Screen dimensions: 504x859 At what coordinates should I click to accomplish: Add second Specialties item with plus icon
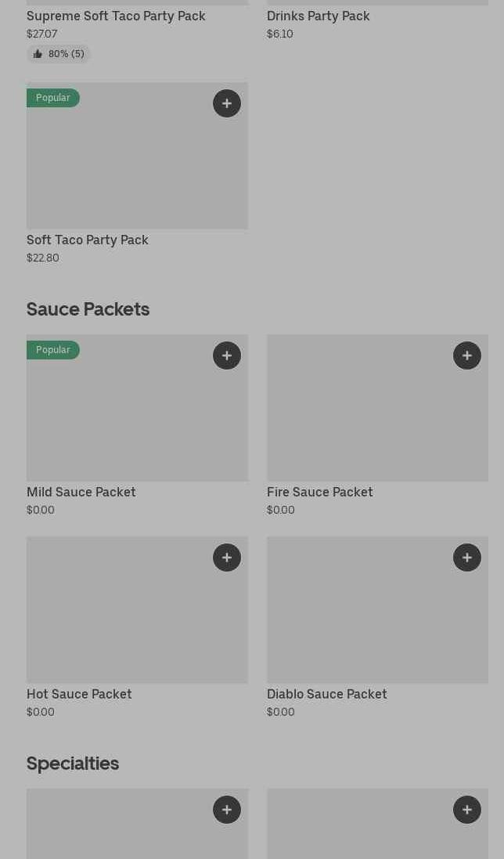pyautogui.click(x=467, y=810)
